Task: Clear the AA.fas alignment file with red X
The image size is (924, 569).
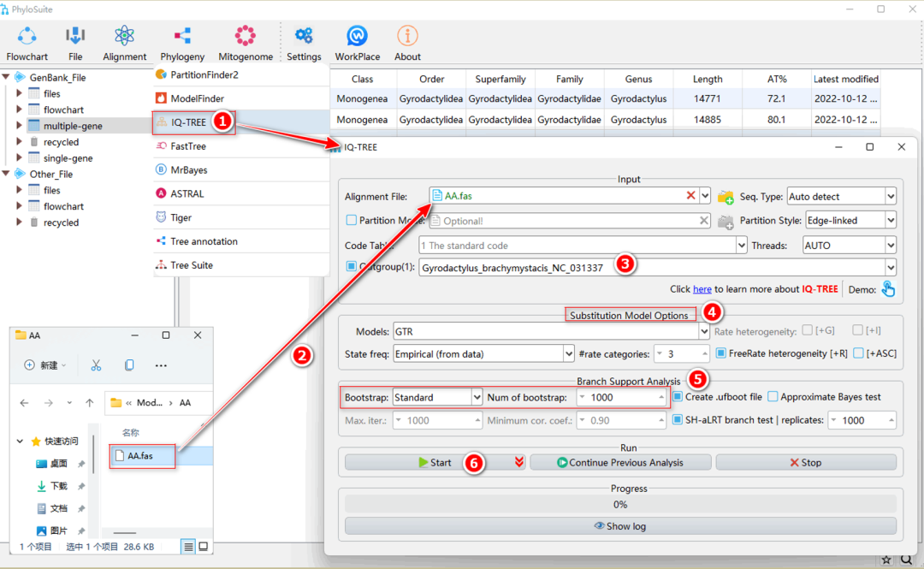Action: pos(690,195)
